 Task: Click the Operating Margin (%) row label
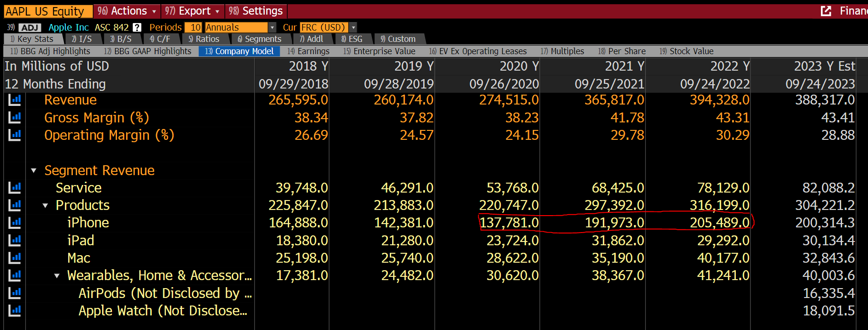coord(109,135)
